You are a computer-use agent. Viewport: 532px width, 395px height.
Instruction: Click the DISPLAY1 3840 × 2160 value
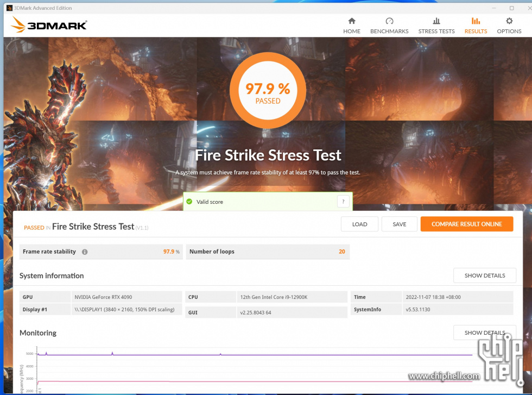click(x=124, y=309)
